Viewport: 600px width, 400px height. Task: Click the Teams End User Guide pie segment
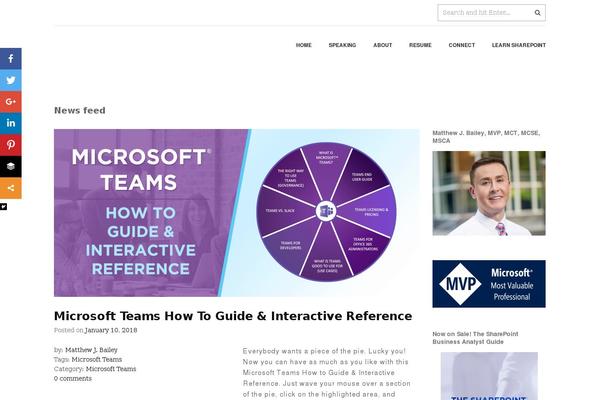click(x=362, y=177)
